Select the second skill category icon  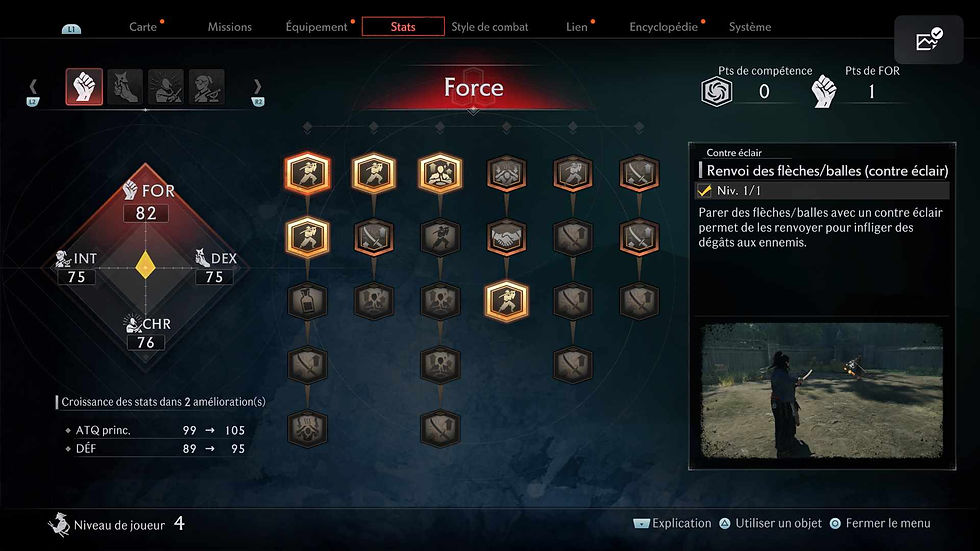tap(125, 86)
